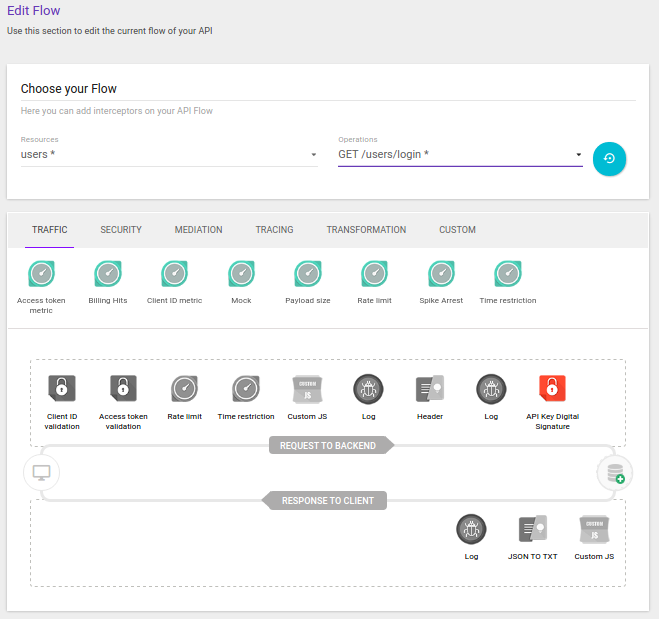Select the Client ID validation flow icon
Viewport: 659px width, 619px height.
[62, 388]
